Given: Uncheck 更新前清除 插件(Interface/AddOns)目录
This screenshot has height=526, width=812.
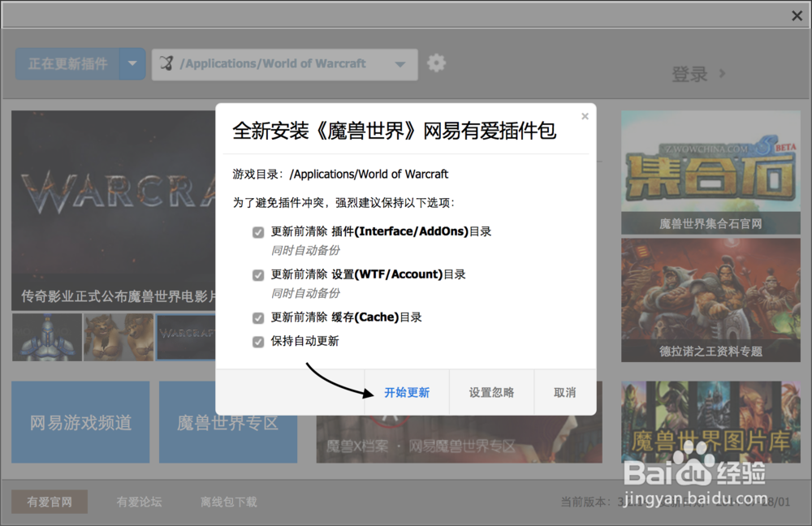Looking at the screenshot, I should tap(258, 232).
